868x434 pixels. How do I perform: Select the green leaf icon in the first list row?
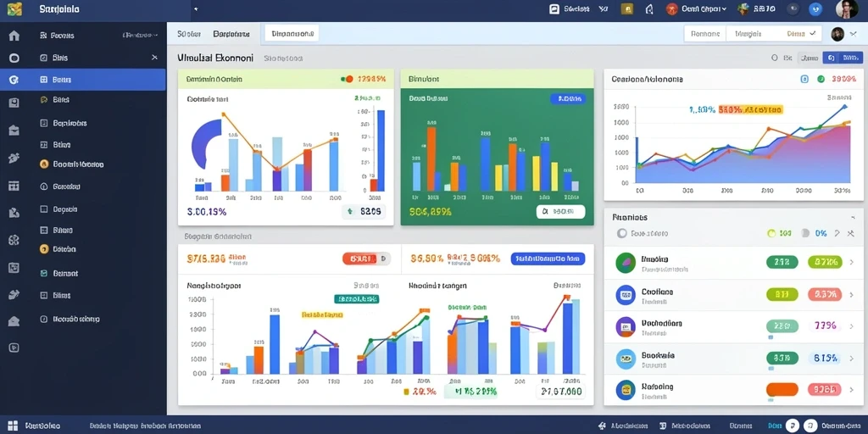pos(626,263)
